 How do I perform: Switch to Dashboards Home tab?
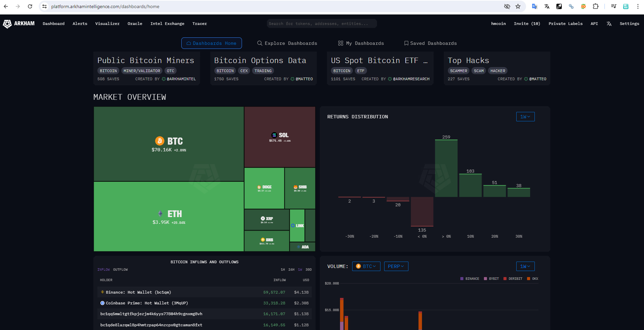click(x=212, y=43)
